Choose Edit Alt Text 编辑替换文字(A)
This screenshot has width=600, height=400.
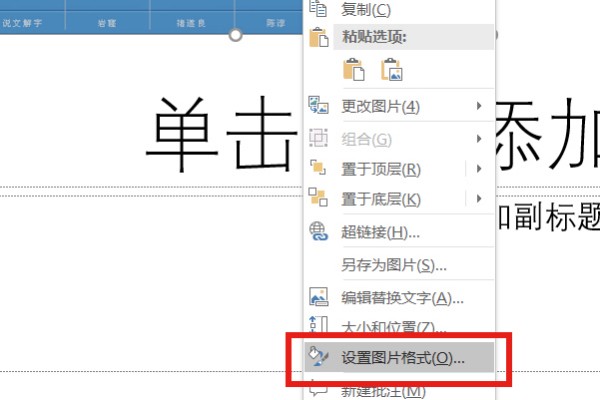[398, 297]
